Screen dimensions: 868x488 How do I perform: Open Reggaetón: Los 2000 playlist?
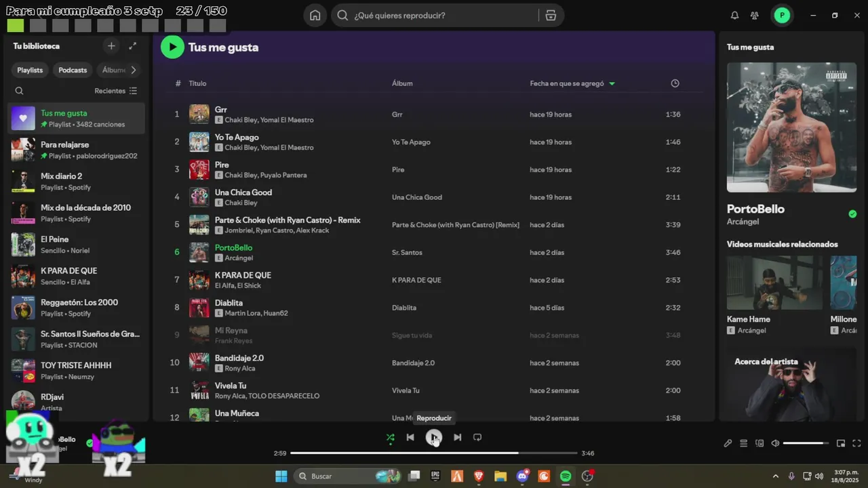(x=77, y=307)
